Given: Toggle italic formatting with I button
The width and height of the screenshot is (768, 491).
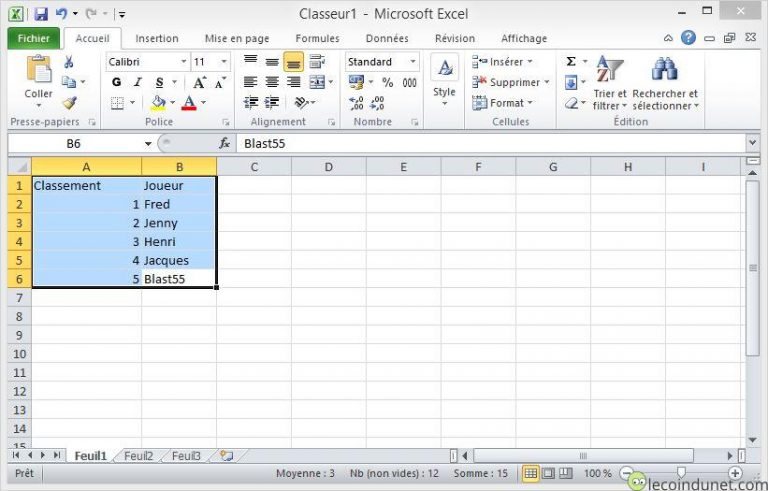Looking at the screenshot, I should coord(133,83).
